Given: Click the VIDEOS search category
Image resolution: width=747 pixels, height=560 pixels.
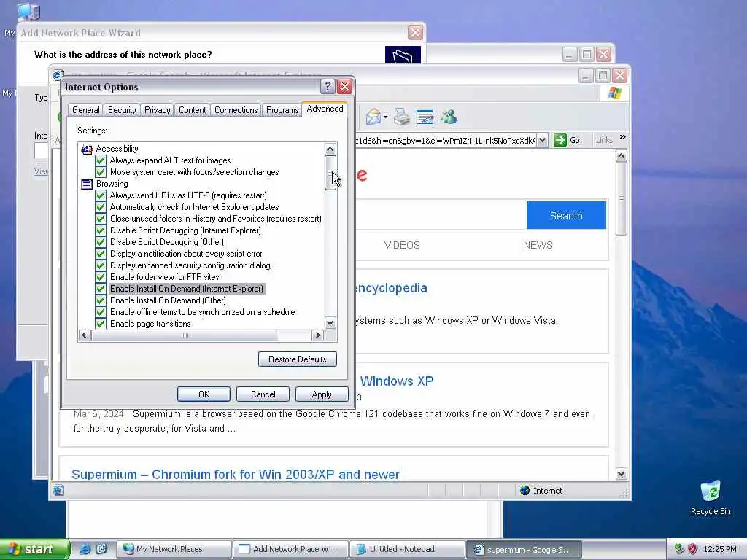Looking at the screenshot, I should (402, 245).
